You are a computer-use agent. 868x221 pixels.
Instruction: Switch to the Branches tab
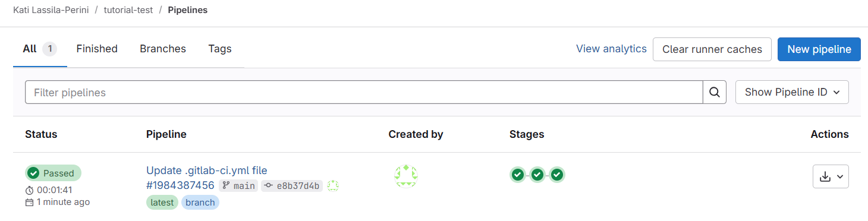[163, 49]
